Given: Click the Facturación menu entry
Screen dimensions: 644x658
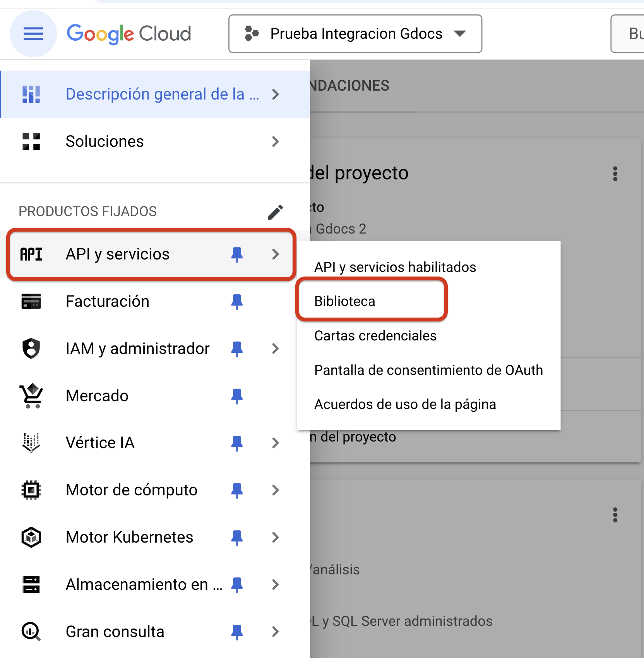Looking at the screenshot, I should click(108, 301).
